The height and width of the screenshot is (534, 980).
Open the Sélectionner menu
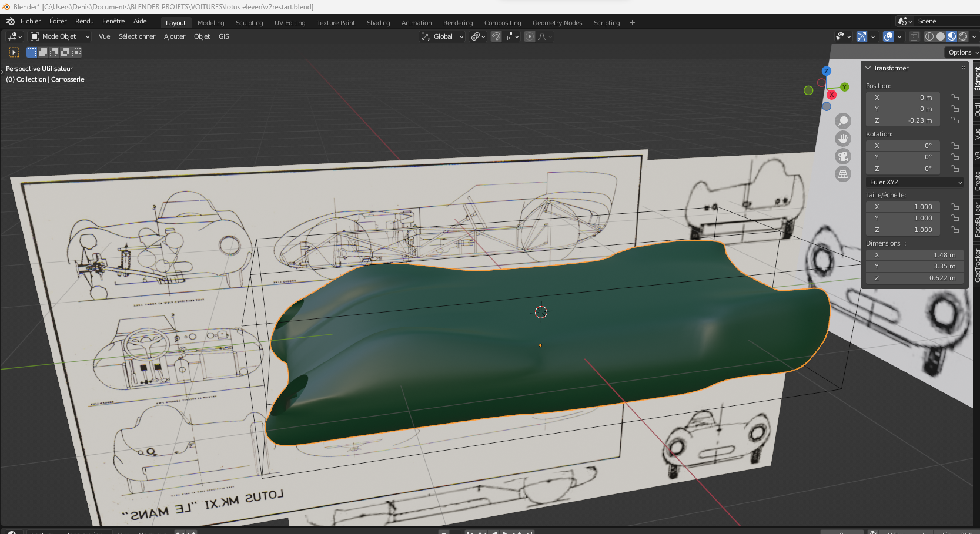click(137, 36)
